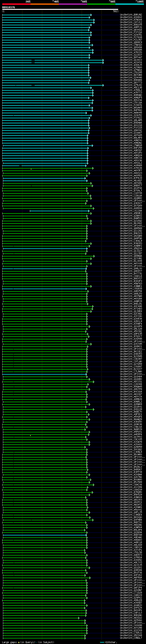
Task: Click the UniRef100_A9SGL2 label
Action: click(131, 163)
